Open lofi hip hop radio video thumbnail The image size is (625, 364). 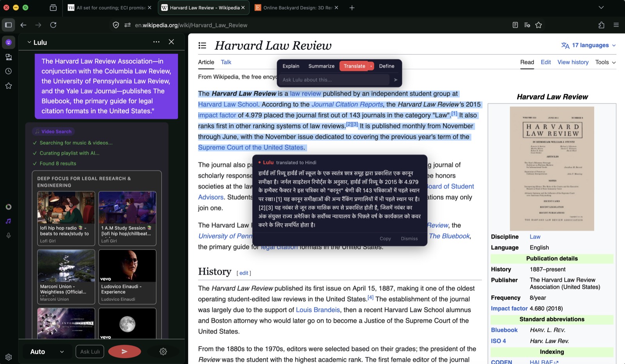pyautogui.click(x=66, y=208)
